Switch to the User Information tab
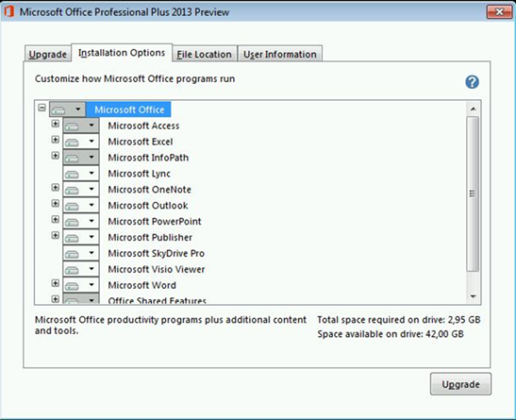This screenshot has height=420, width=516. (280, 54)
